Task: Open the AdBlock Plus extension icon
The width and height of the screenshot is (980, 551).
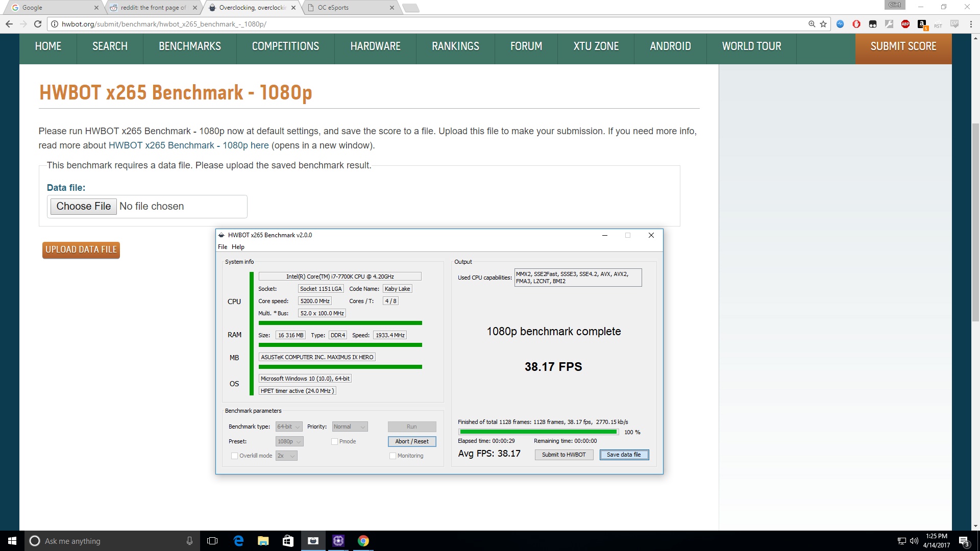Action: (905, 24)
